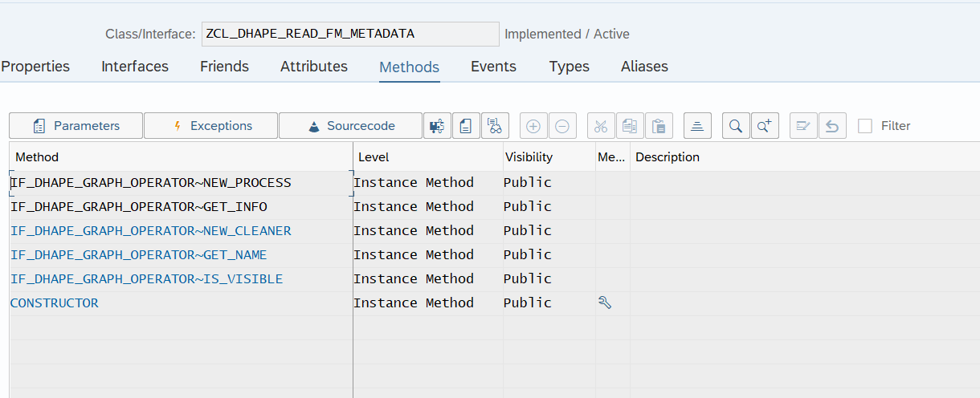The width and height of the screenshot is (980, 398).
Task: Click the Exceptions button
Action: click(x=211, y=126)
